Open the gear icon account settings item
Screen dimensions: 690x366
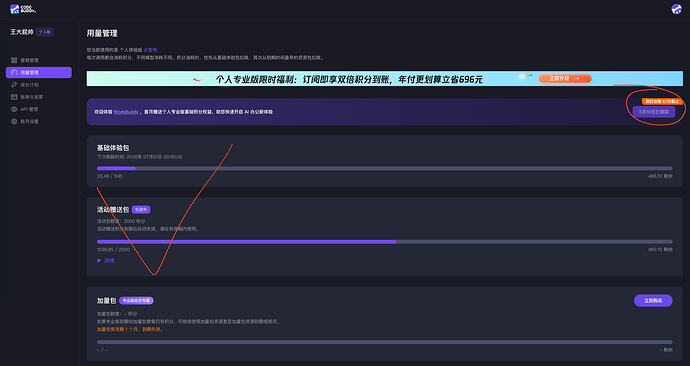pyautogui.click(x=25, y=121)
